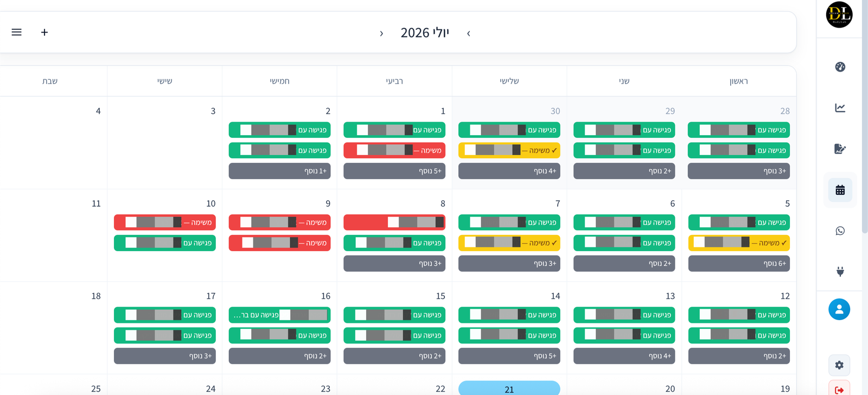Click the חמישי day column header

pos(279,81)
